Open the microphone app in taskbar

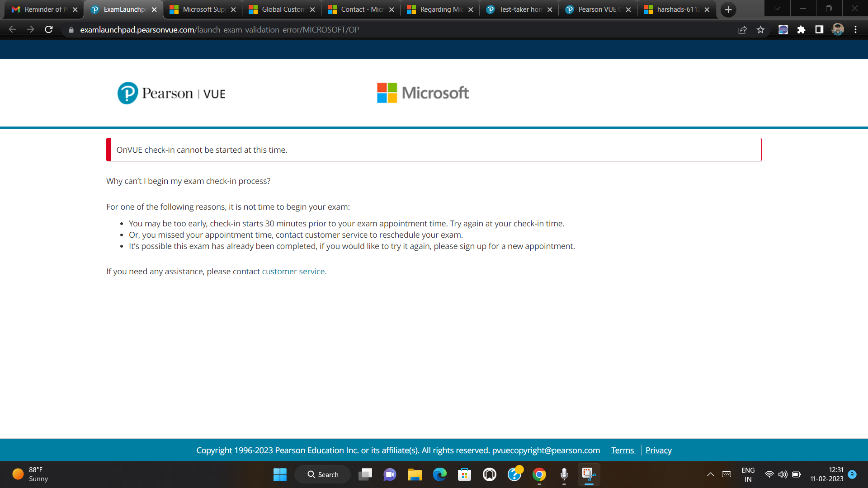click(x=564, y=474)
